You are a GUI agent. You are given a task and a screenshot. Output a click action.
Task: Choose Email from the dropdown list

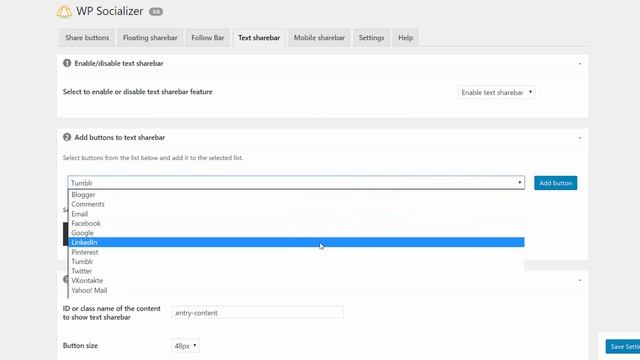tap(296, 214)
